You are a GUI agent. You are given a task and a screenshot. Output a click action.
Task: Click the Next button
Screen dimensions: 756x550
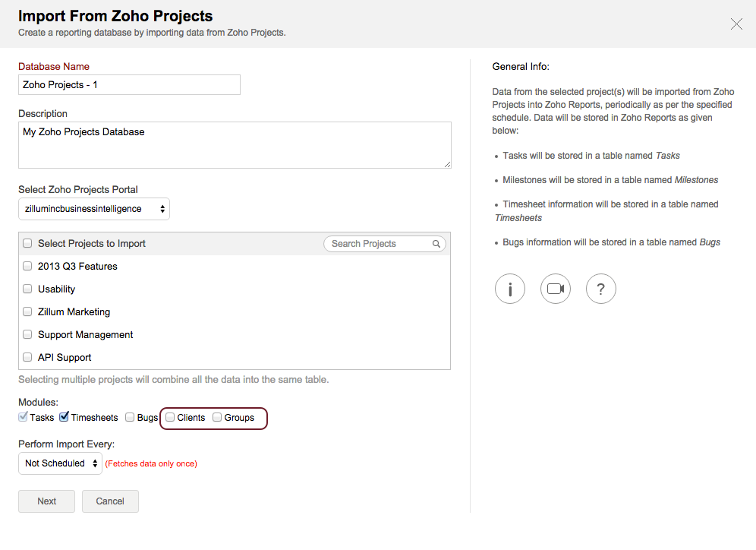point(46,501)
